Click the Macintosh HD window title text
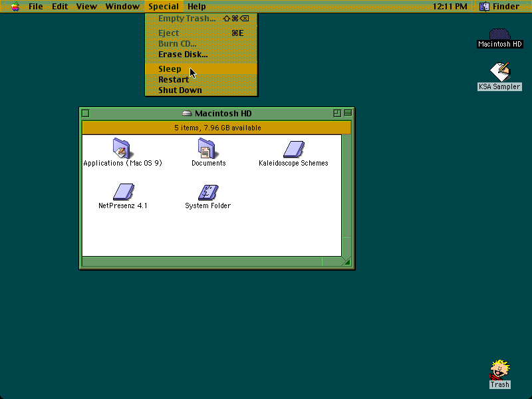The width and height of the screenshot is (532, 399). (x=223, y=113)
